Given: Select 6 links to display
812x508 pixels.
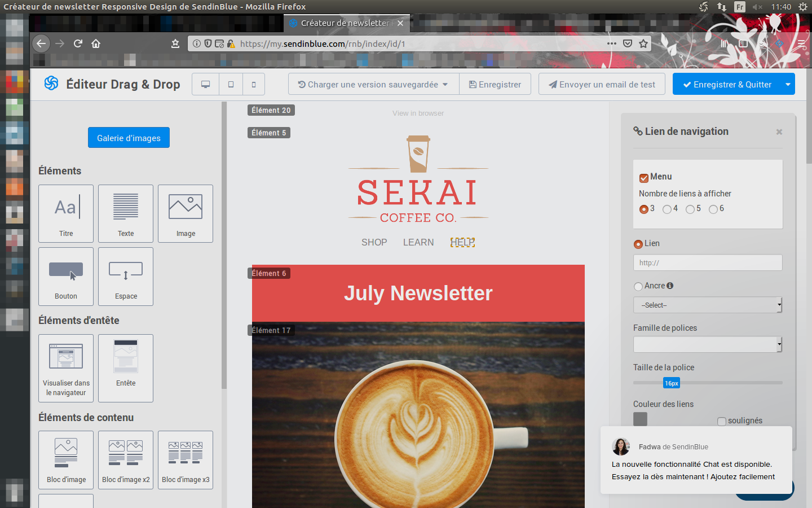Looking at the screenshot, I should [713, 209].
